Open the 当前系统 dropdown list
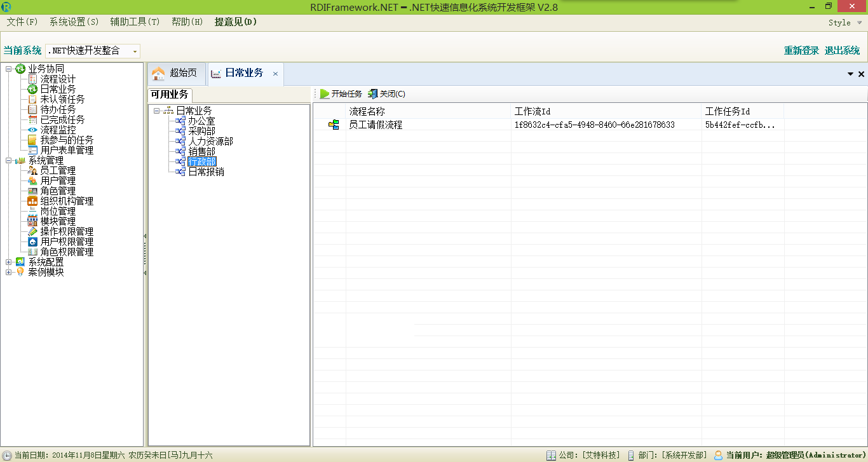The height and width of the screenshot is (462, 868). (x=135, y=51)
